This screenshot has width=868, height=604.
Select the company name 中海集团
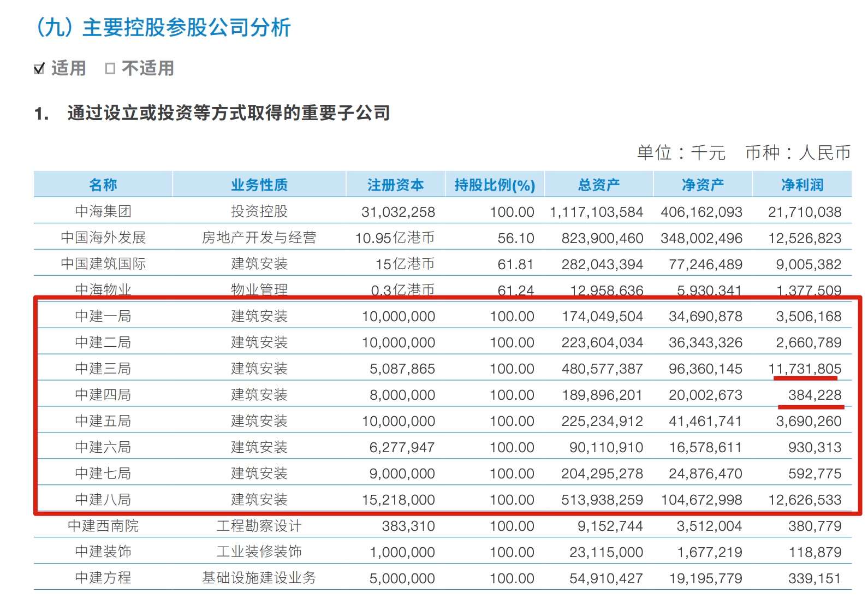103,211
